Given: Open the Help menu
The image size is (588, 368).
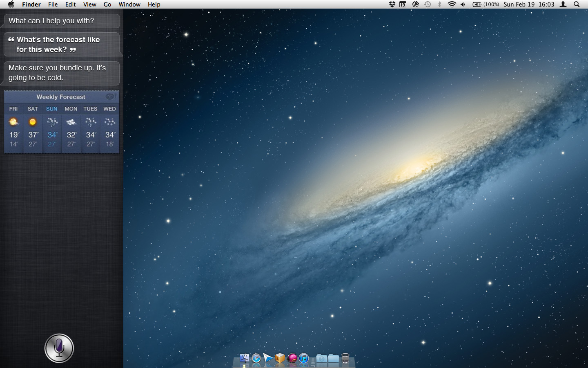Looking at the screenshot, I should [154, 4].
